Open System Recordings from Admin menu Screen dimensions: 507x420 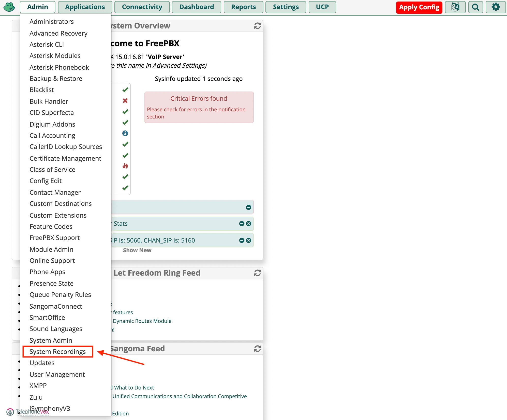pos(57,351)
